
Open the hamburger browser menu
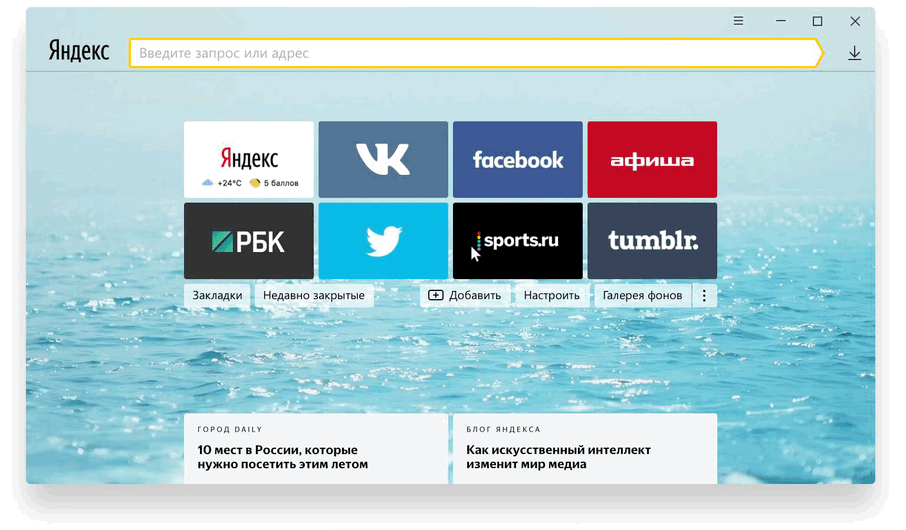(738, 21)
